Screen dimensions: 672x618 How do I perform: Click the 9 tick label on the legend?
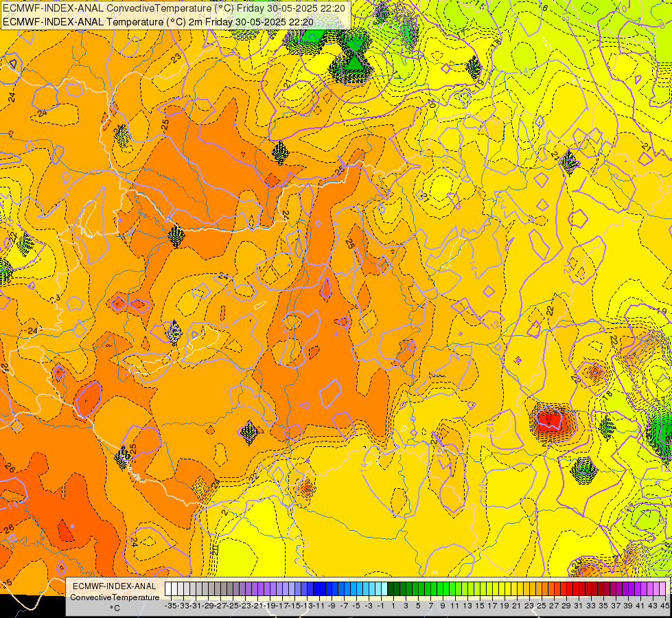(443, 606)
